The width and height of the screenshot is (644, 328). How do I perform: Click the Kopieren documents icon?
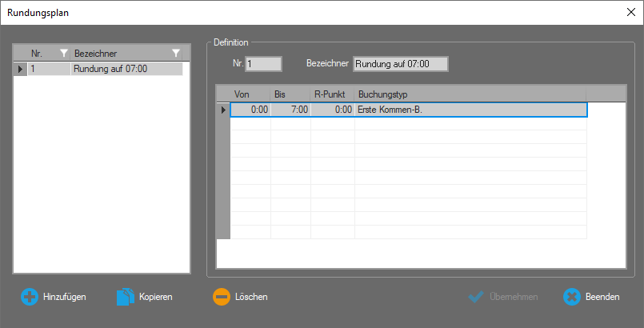(x=125, y=297)
